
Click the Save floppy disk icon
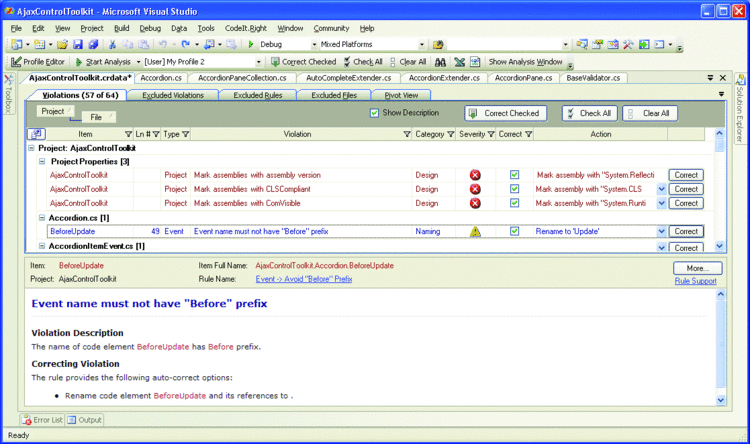[77, 44]
